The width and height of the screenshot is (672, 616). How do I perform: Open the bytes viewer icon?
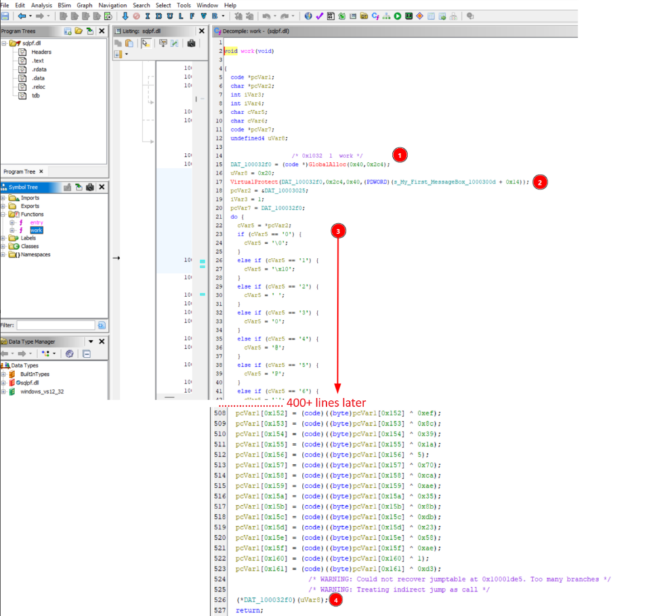[x=331, y=16]
